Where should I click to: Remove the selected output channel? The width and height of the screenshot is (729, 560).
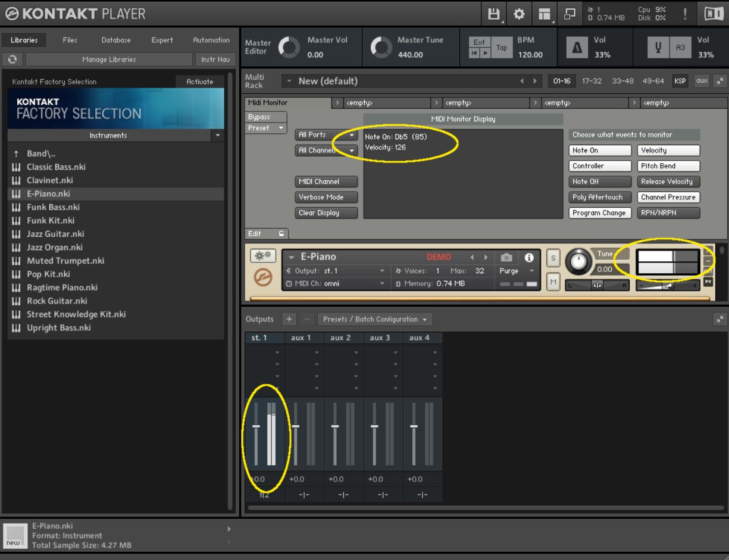[x=307, y=319]
